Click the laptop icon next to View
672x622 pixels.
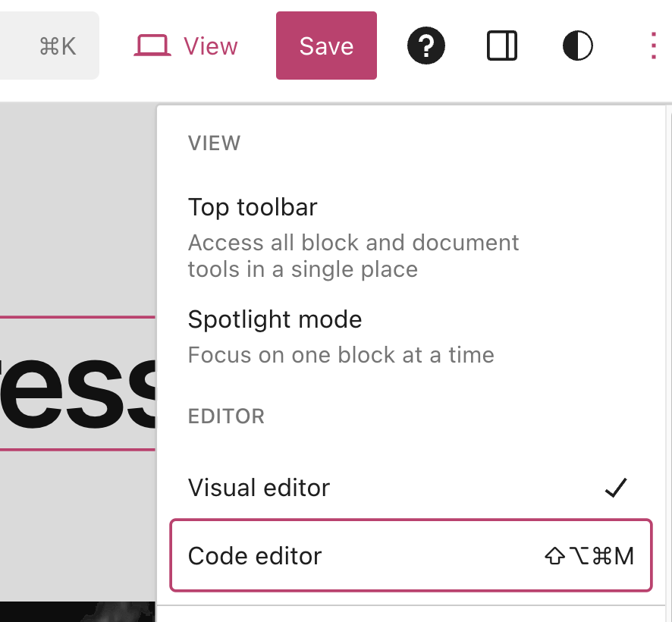[154, 46]
